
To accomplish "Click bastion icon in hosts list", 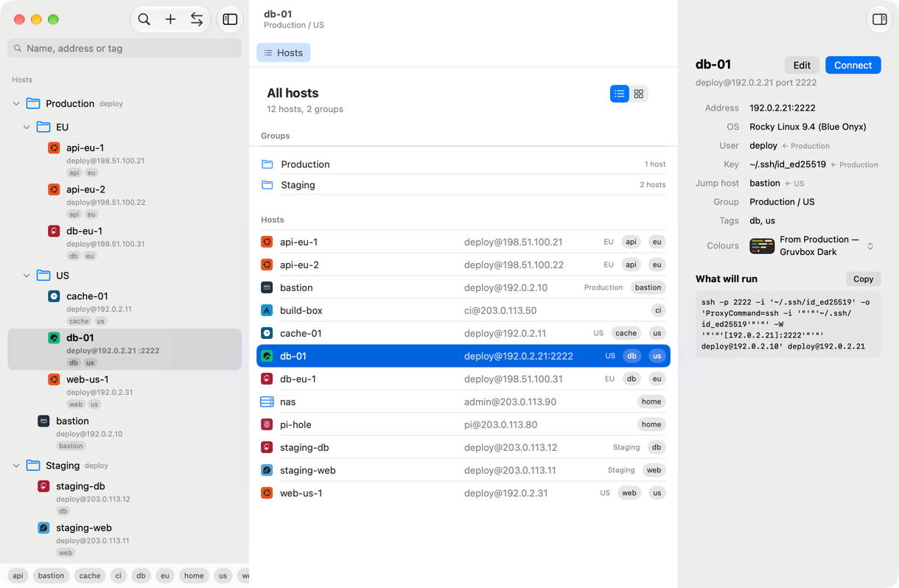I will 267,288.
